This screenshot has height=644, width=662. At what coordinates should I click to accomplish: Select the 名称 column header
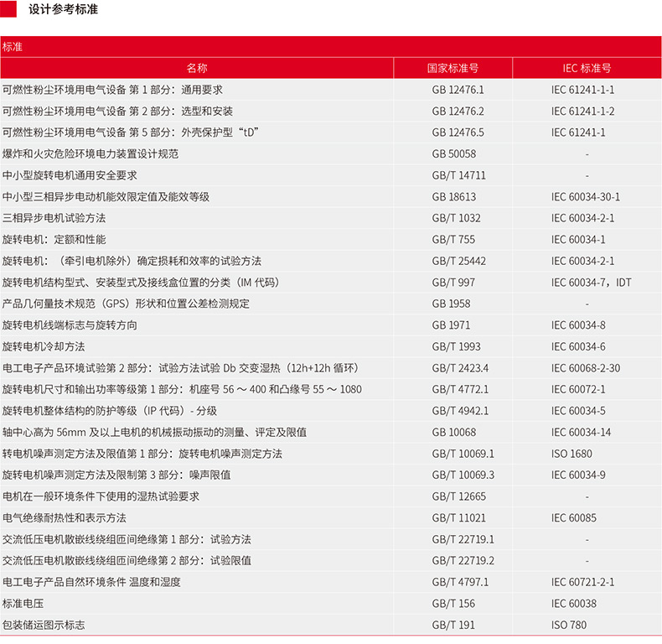tap(196, 68)
